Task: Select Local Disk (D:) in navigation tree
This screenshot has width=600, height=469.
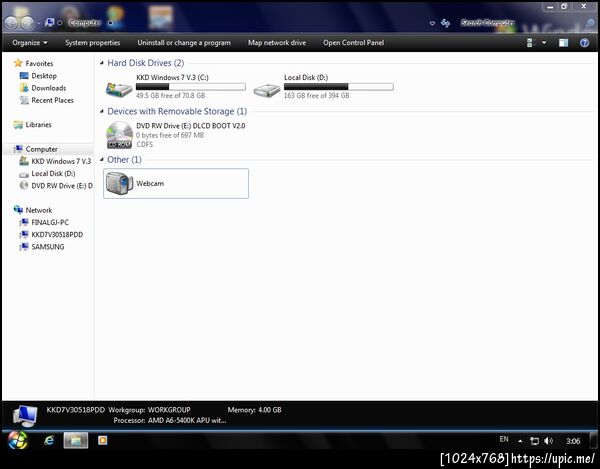Action: tap(53, 173)
